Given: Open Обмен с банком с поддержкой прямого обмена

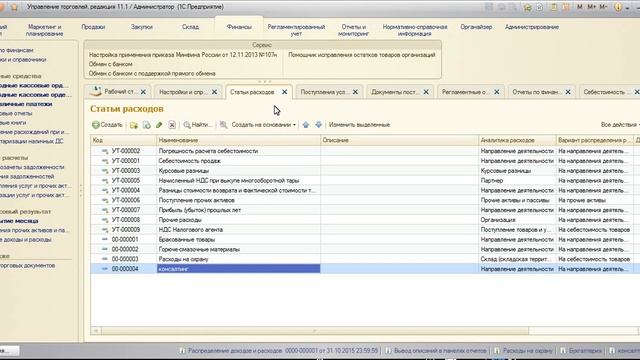Looking at the screenshot, I should (x=152, y=73).
